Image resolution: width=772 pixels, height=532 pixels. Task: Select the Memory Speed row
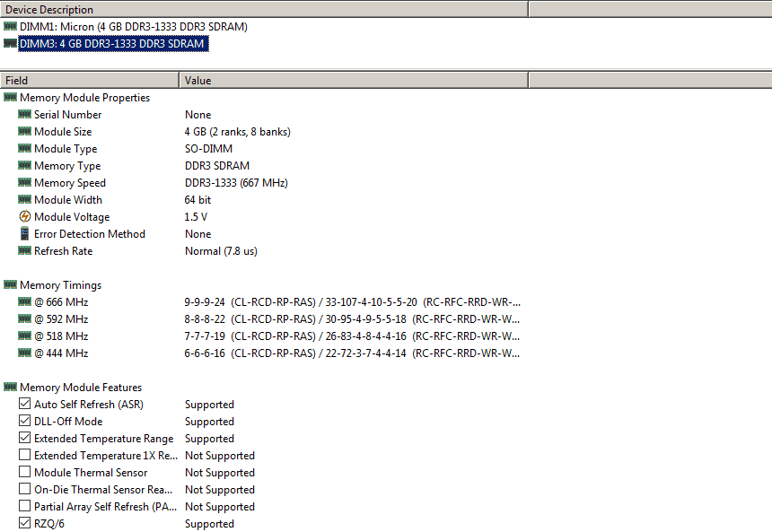coord(70,183)
